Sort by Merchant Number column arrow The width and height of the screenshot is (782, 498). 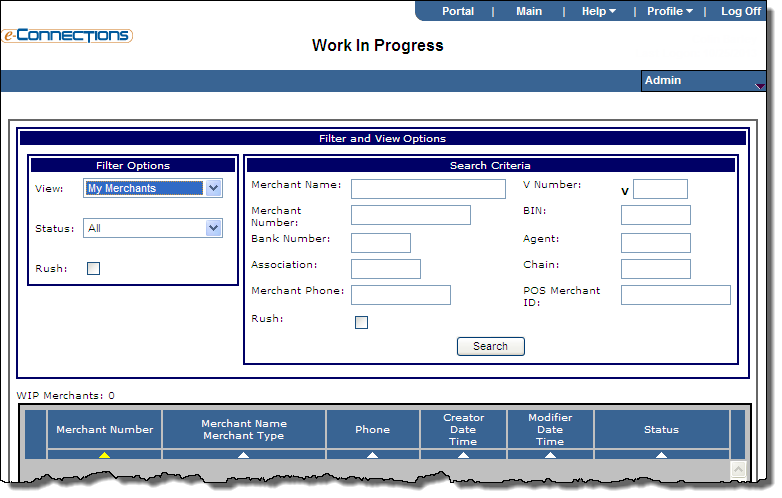(x=104, y=455)
